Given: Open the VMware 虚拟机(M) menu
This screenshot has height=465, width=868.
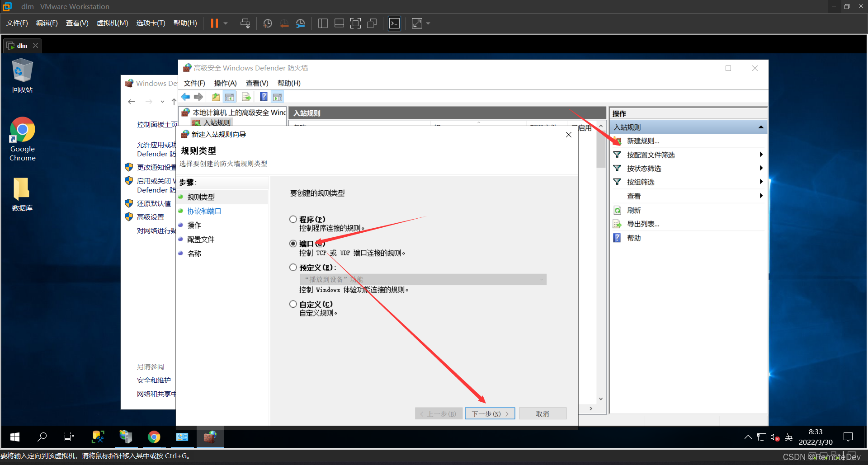Looking at the screenshot, I should tap(113, 23).
